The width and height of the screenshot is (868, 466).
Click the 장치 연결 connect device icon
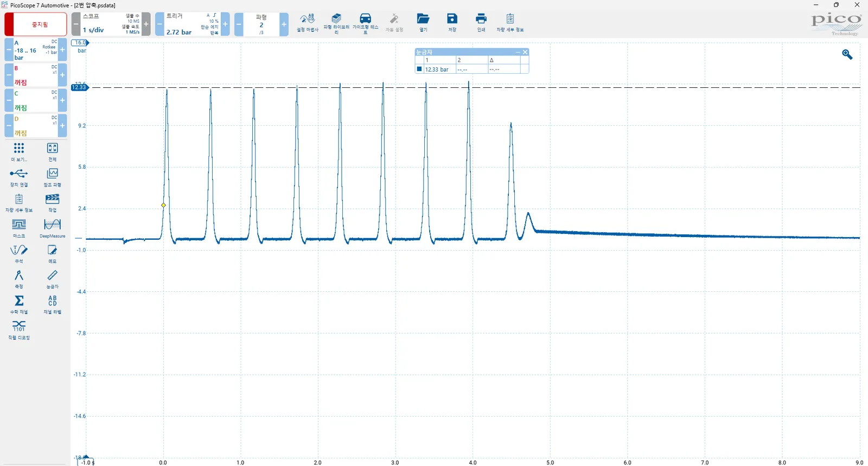(19, 177)
